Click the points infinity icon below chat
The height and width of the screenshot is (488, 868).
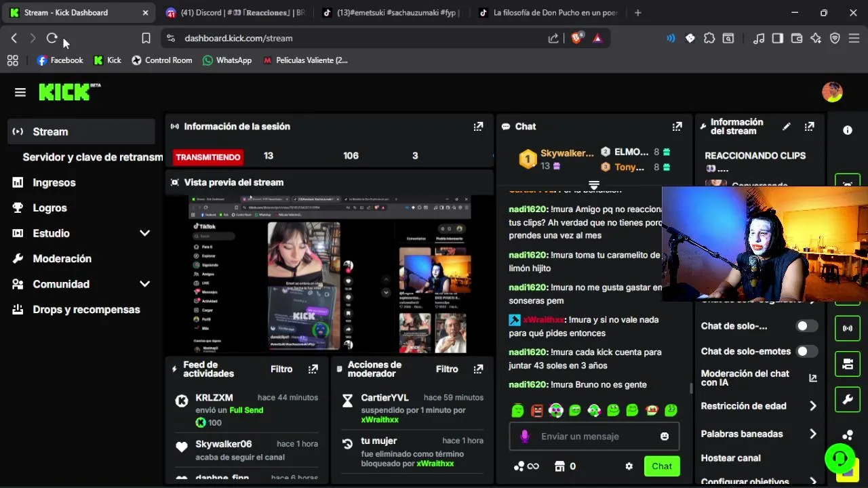click(x=526, y=466)
